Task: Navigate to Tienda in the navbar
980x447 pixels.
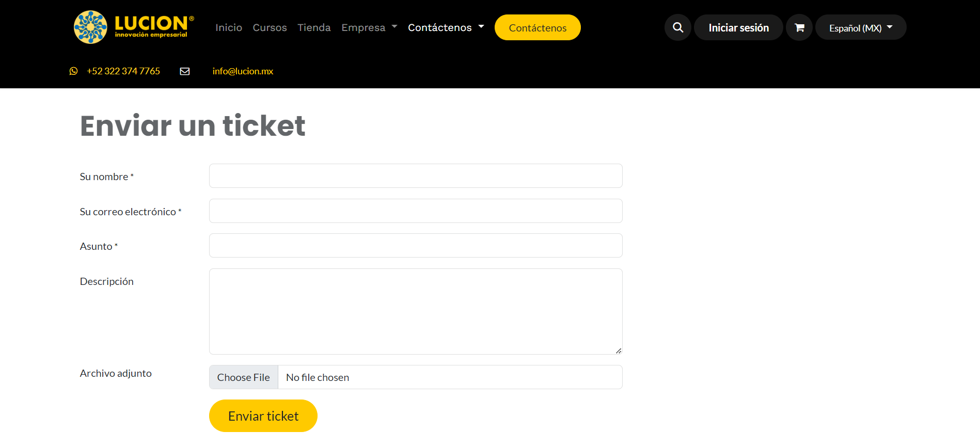Action: coord(314,27)
